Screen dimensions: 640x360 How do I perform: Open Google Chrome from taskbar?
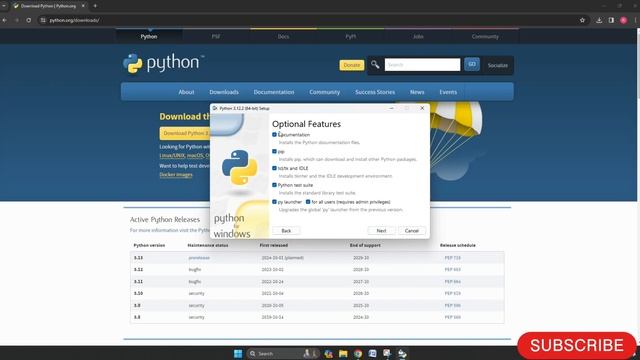pos(358,353)
